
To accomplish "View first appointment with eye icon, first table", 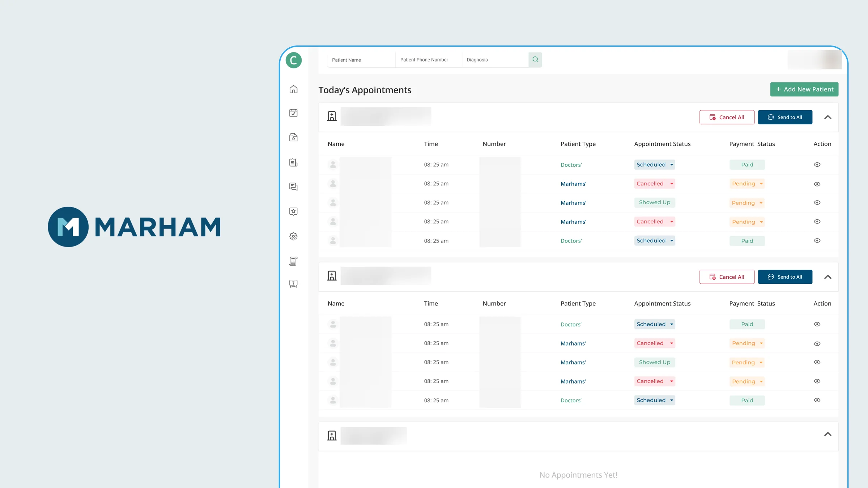I will (x=817, y=164).
